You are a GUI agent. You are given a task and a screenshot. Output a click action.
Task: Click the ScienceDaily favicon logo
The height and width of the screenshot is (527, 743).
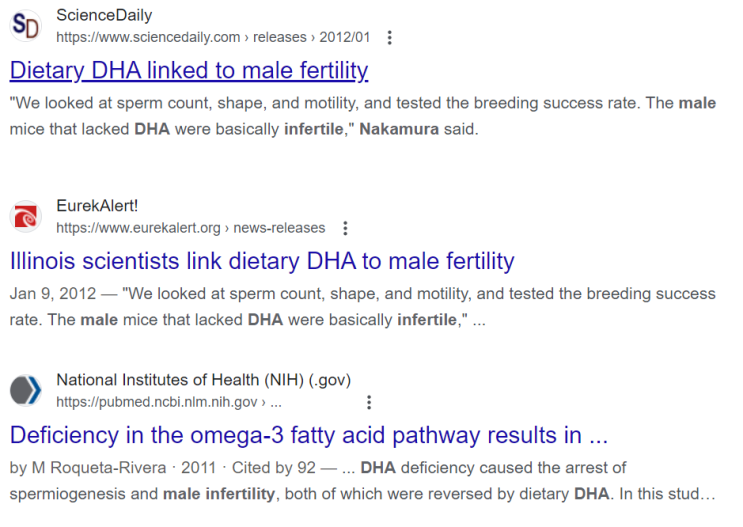tap(26, 27)
